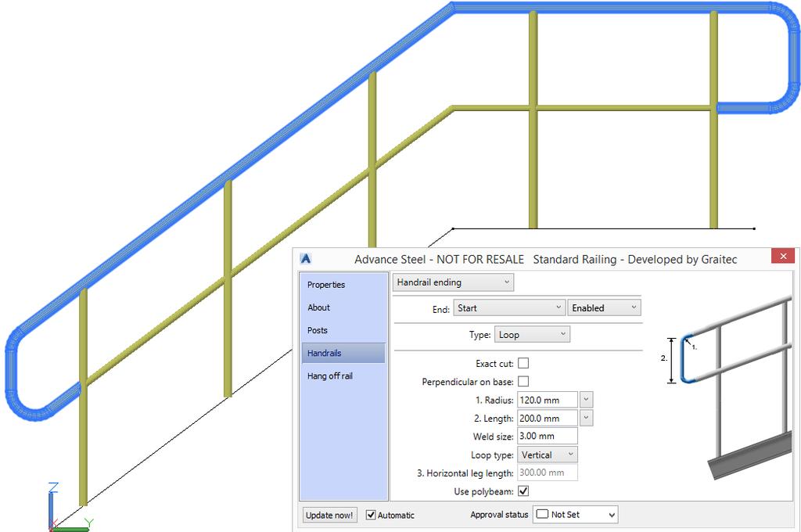Toggle Perpendicular on base checkbox
The image size is (801, 532).
coord(523,382)
